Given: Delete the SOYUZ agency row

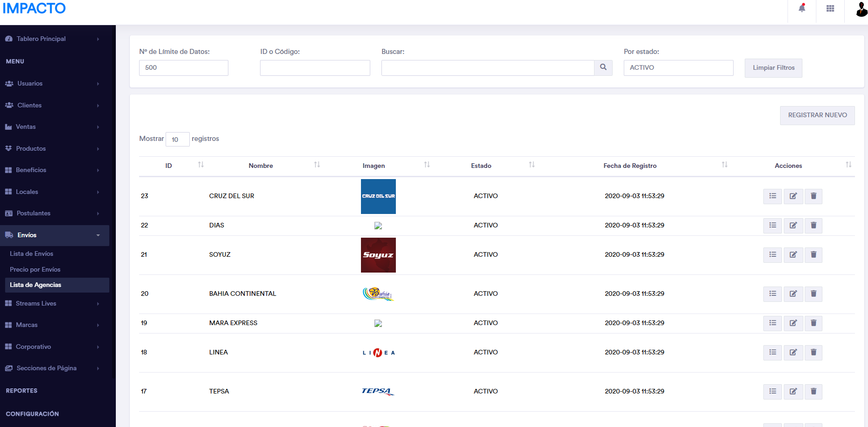Looking at the screenshot, I should pos(814,255).
